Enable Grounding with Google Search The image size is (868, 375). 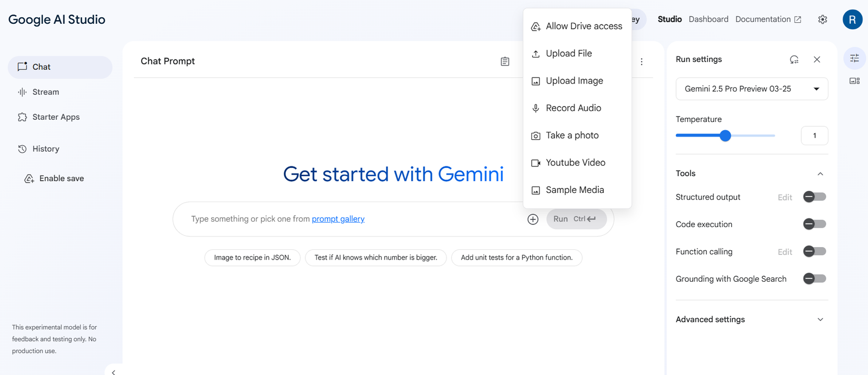[814, 279]
